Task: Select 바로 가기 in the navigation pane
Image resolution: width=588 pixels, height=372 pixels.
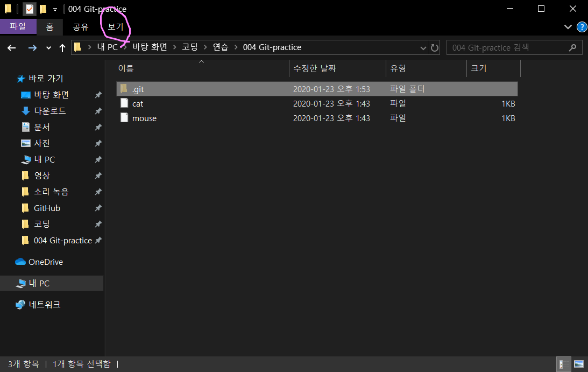Action: 46,79
